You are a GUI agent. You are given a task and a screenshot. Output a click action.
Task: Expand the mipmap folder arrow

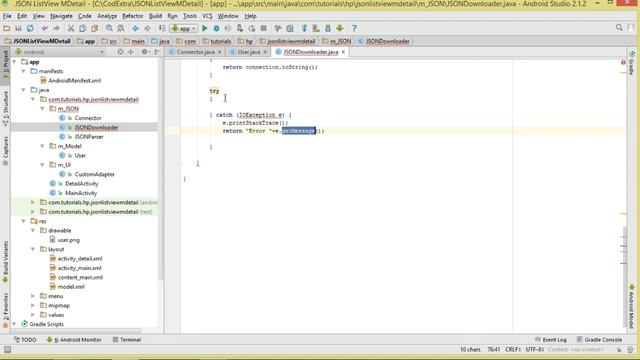(33, 305)
